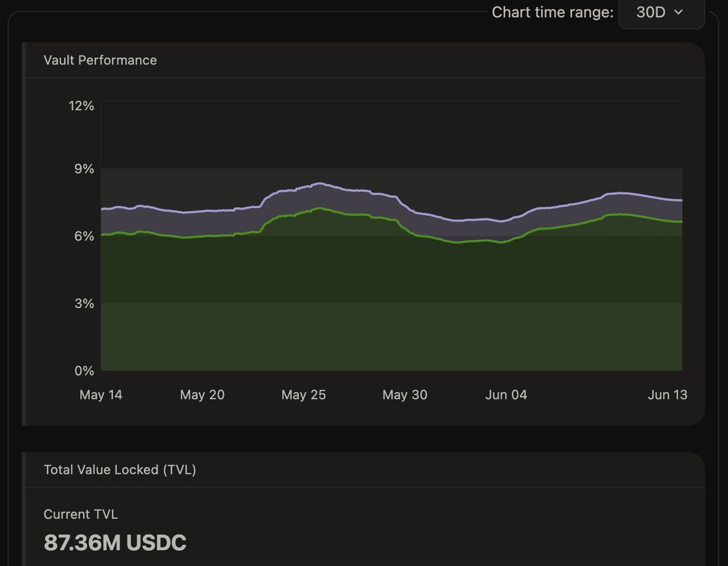This screenshot has width=728, height=566.
Task: Click the May 25 x-axis label
Action: pyautogui.click(x=303, y=395)
